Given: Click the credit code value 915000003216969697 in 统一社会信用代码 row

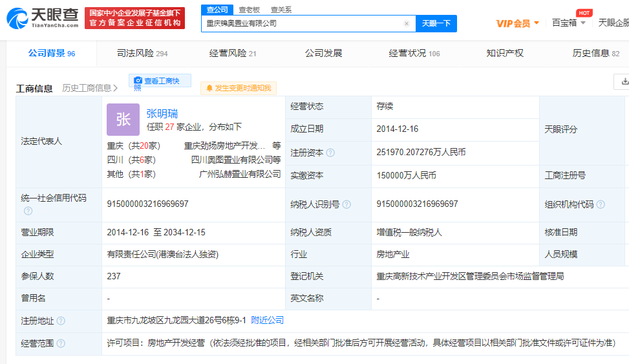Looking at the screenshot, I should coord(147,204).
